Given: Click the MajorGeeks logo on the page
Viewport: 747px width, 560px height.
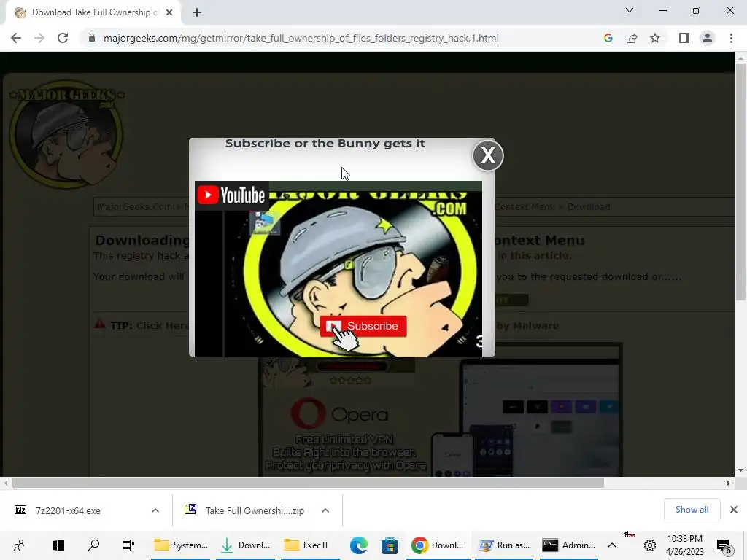Looking at the screenshot, I should [x=66, y=134].
